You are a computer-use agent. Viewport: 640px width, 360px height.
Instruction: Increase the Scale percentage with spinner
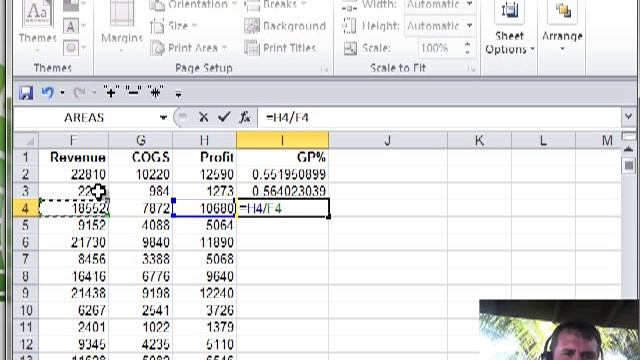pos(468,44)
